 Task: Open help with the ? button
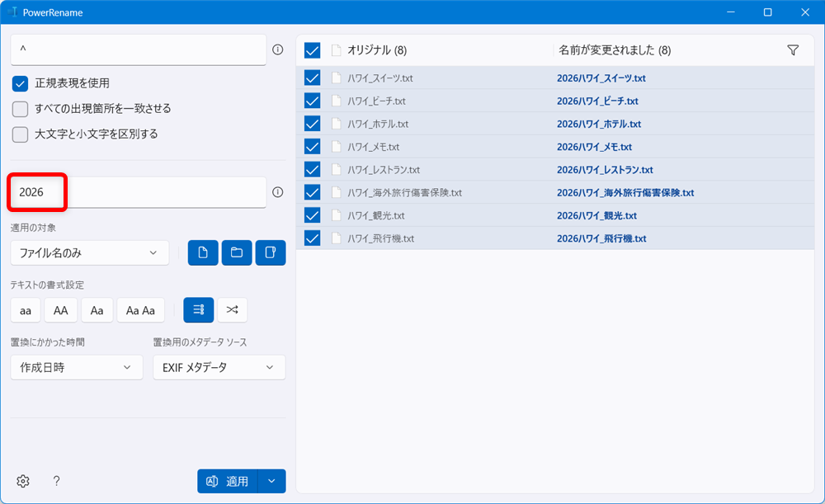click(x=55, y=481)
